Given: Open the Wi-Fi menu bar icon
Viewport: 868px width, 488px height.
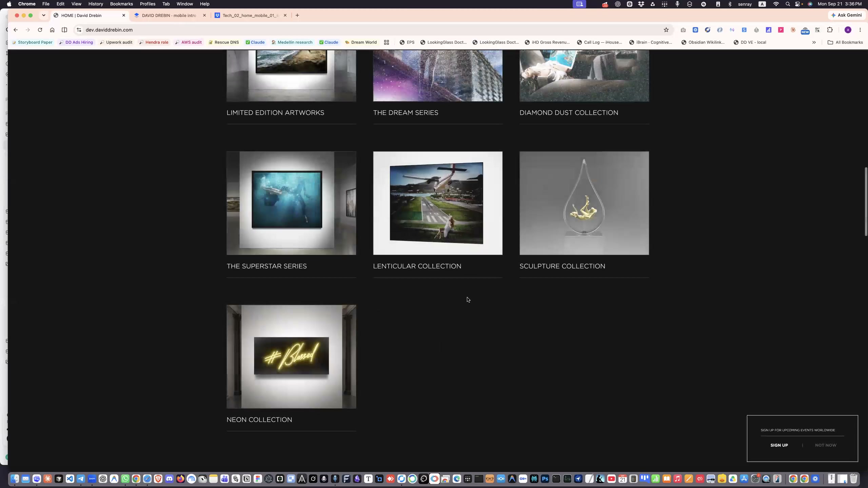Looking at the screenshot, I should click(776, 4).
